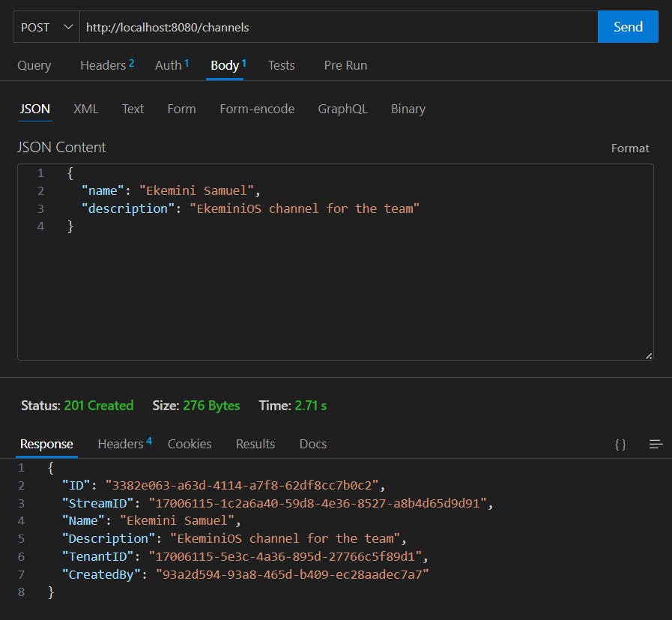Open the response Headers tab
Screen dimensions: 672x620
tap(121, 444)
